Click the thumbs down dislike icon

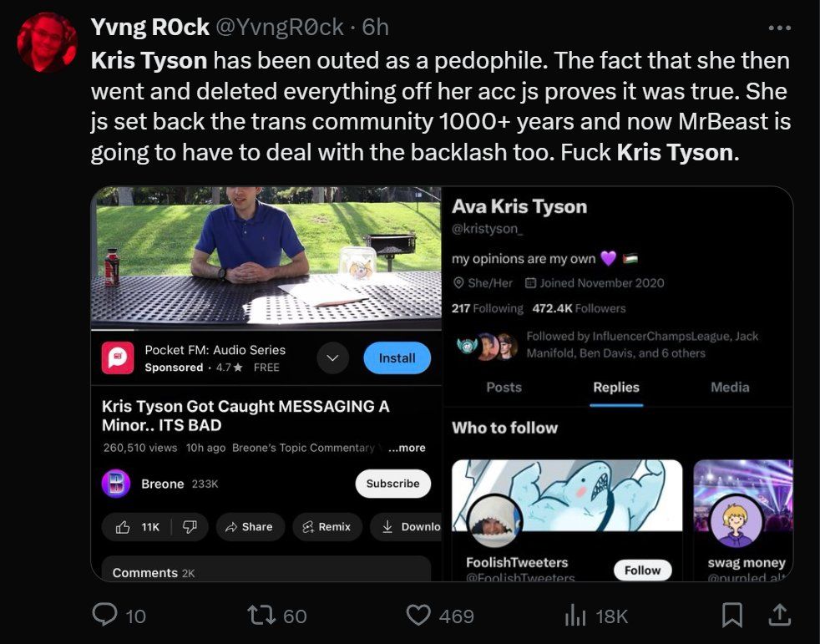[190, 527]
